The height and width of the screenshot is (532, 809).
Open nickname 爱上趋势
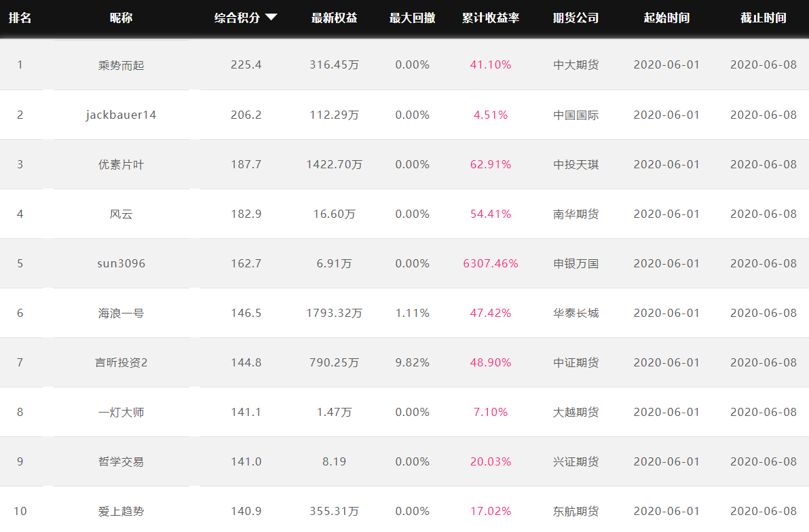(x=121, y=512)
